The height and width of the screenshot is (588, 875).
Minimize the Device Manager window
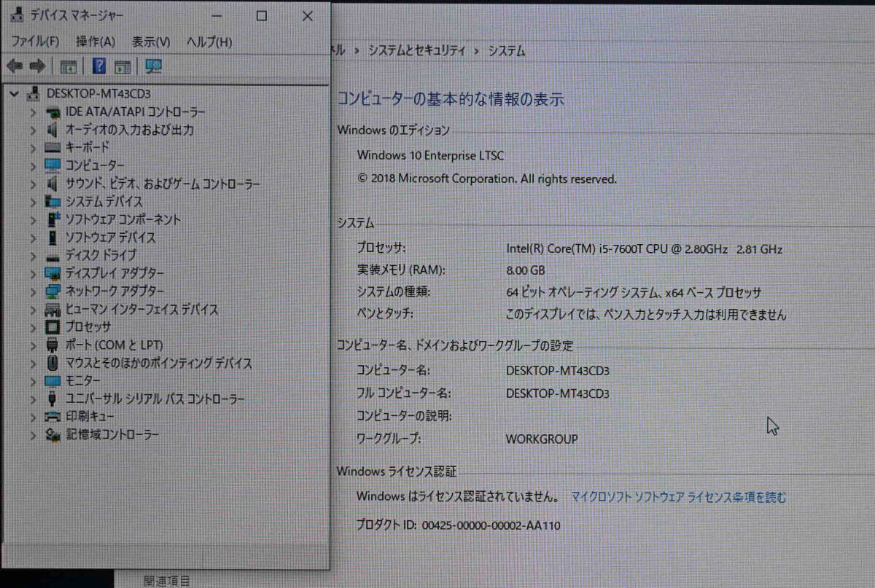coord(216,16)
